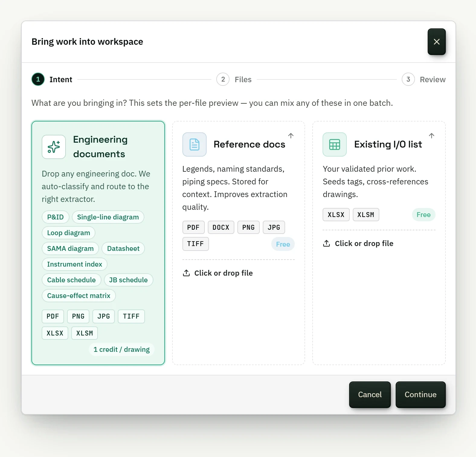This screenshot has width=476, height=457.
Task: Click XLSX chip in Existing I/O list
Action: click(336, 215)
